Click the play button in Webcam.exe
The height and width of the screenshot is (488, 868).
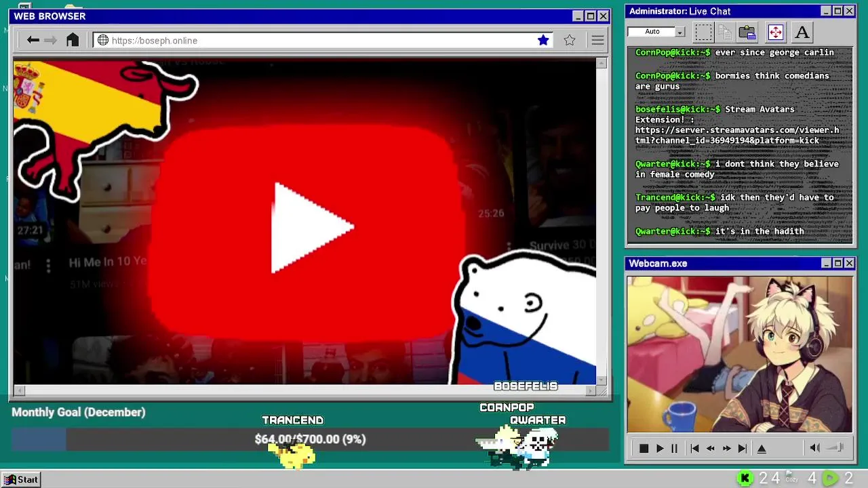pyautogui.click(x=660, y=449)
